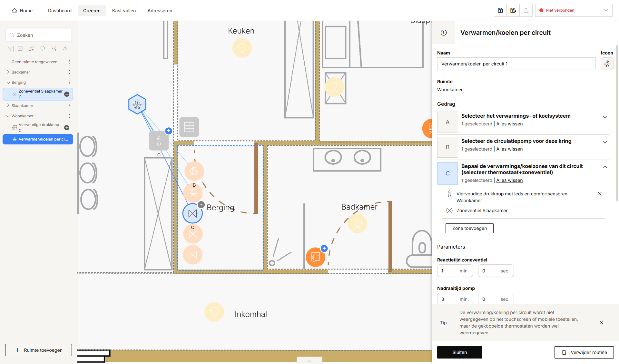The width and height of the screenshot is (619, 364).
Task: Click the Zone toevoegen button
Action: click(x=469, y=228)
